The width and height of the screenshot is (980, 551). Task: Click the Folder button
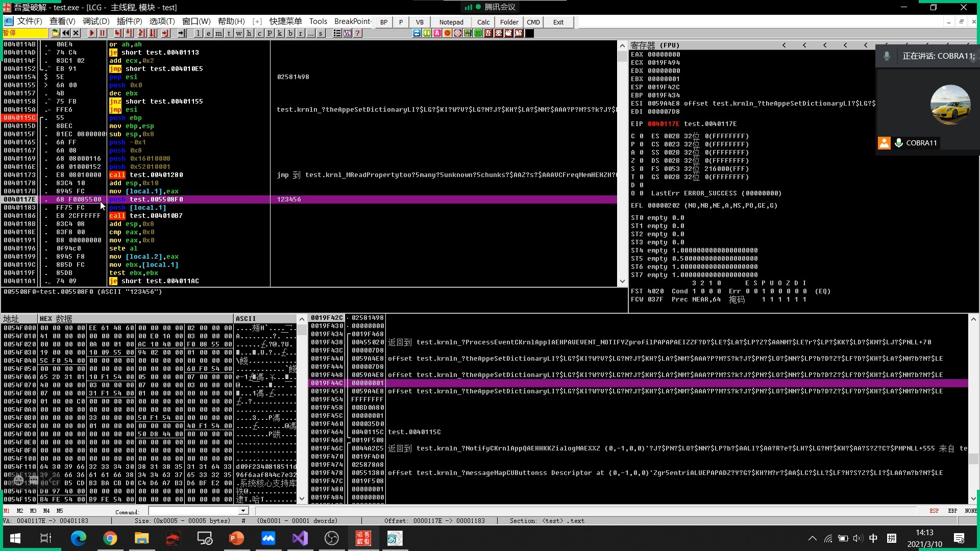(x=509, y=22)
